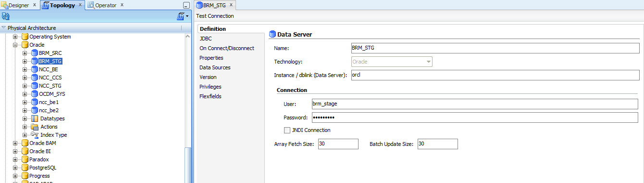The height and width of the screenshot is (183, 644).
Task: Open the new topology object dropdown icon
Action: click(183, 16)
